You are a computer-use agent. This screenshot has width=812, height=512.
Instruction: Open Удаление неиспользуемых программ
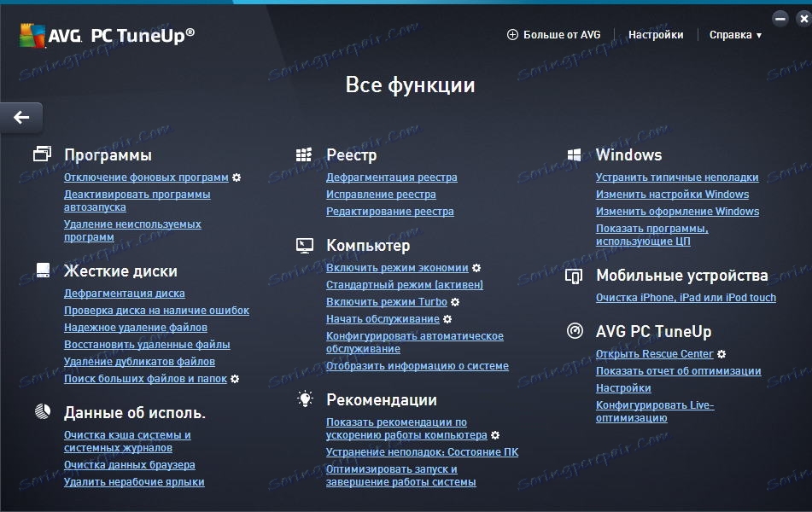132,231
